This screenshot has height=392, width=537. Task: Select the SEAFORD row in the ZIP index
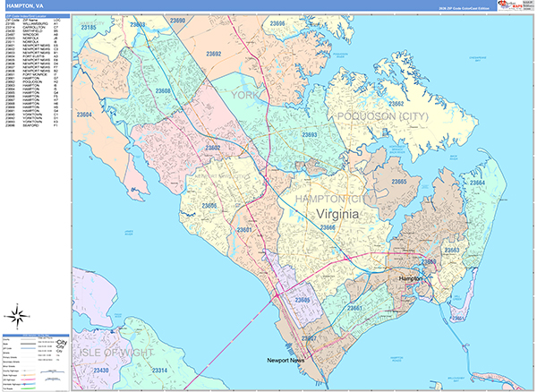pos(32,125)
